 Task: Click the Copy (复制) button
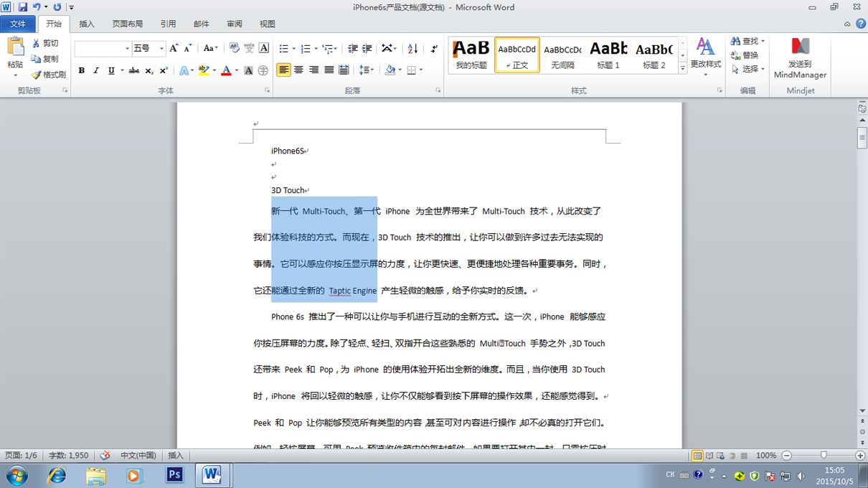(x=45, y=59)
